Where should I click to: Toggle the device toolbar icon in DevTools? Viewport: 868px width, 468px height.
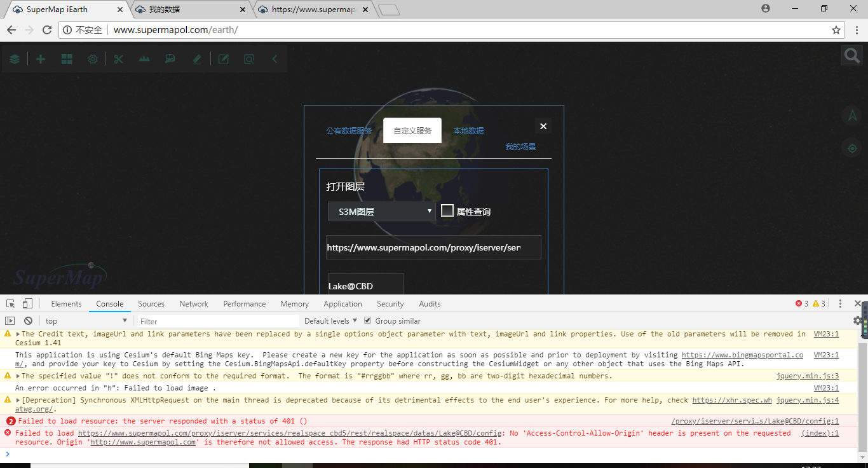[27, 304]
